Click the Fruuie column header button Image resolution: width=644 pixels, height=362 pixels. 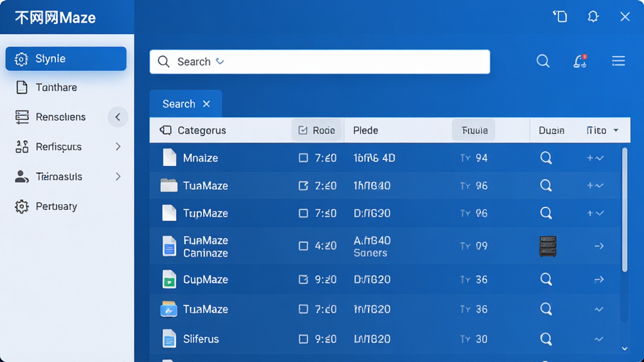pyautogui.click(x=473, y=131)
